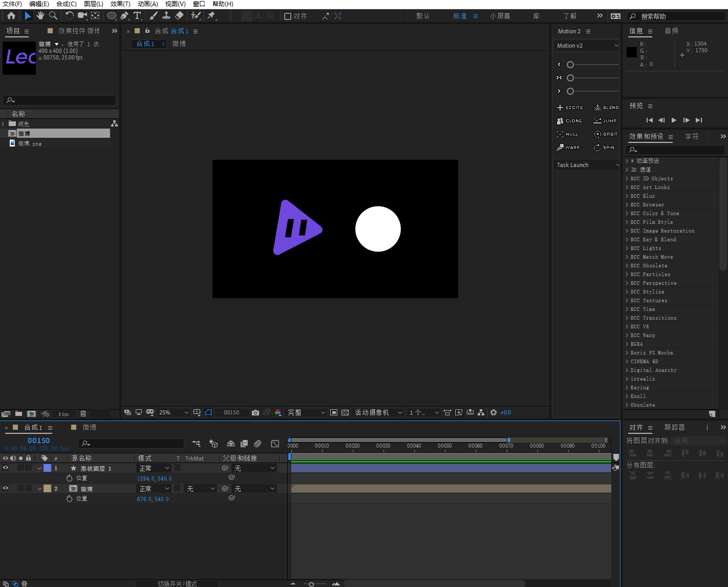728x587 pixels.
Task: Click the WARP tool in Motion 2
Action: coord(568,148)
